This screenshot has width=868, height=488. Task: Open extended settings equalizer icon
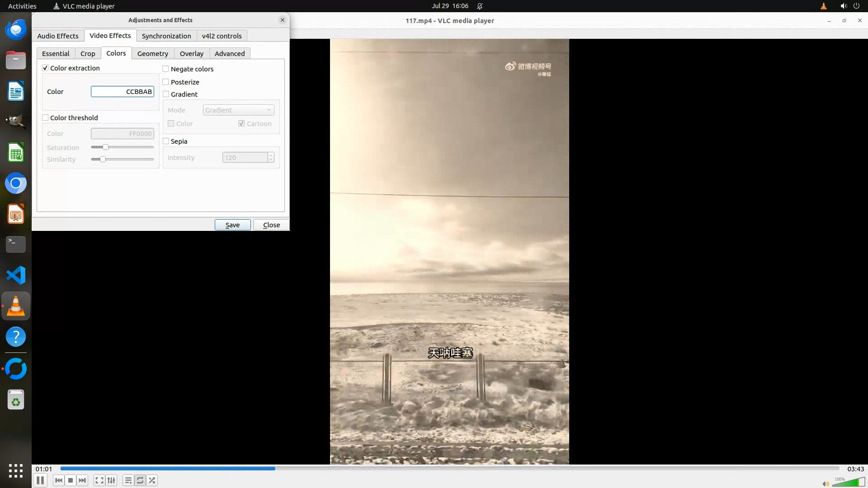click(x=111, y=480)
